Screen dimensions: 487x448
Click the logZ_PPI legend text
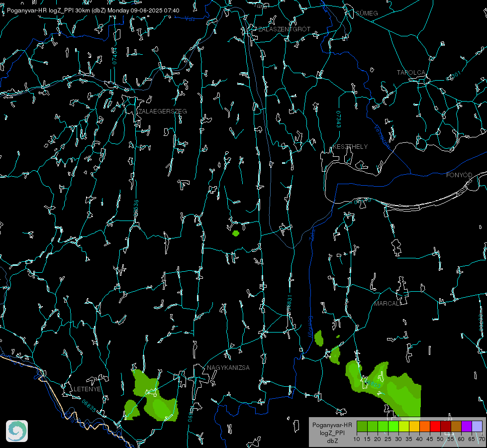332,433
